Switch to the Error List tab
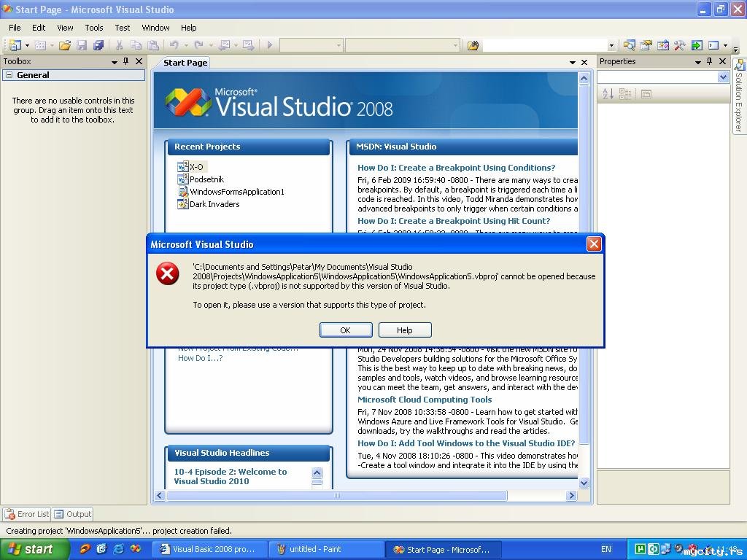This screenshot has height=560, width=747. (27, 514)
